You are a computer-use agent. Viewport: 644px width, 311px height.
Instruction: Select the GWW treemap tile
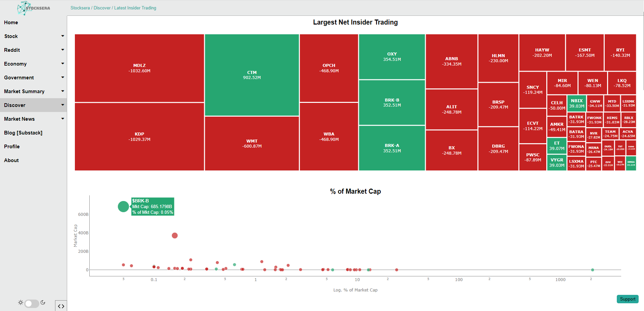595,103
